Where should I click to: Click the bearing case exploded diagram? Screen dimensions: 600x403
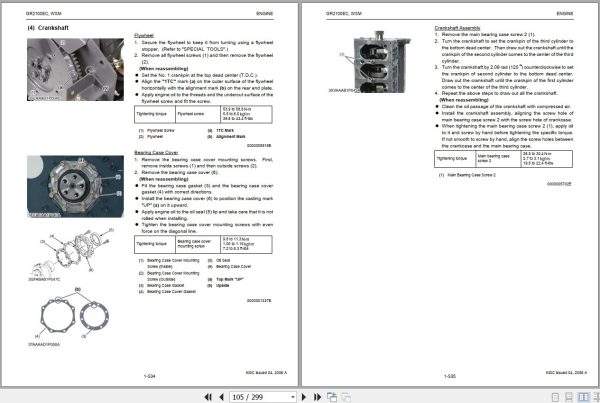[71, 253]
